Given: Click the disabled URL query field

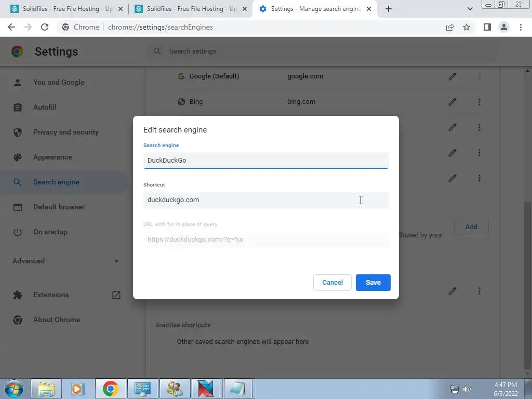Looking at the screenshot, I should (265, 239).
